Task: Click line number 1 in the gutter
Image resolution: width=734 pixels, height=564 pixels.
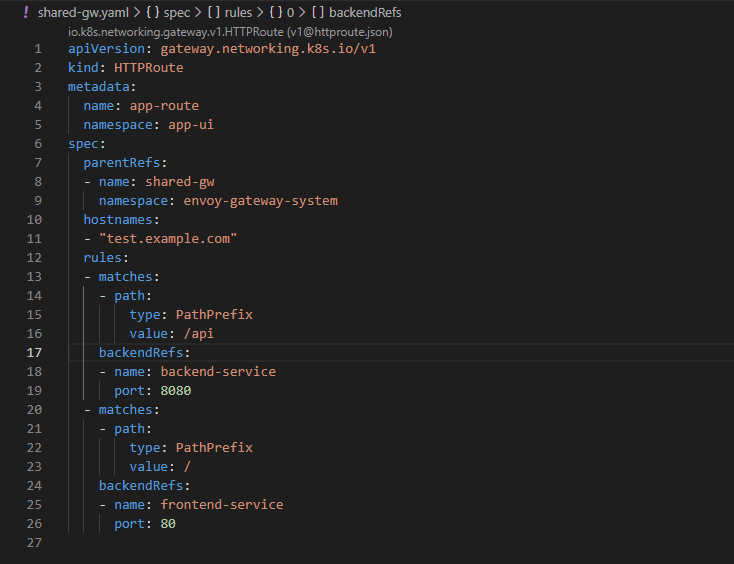Action: [38, 49]
